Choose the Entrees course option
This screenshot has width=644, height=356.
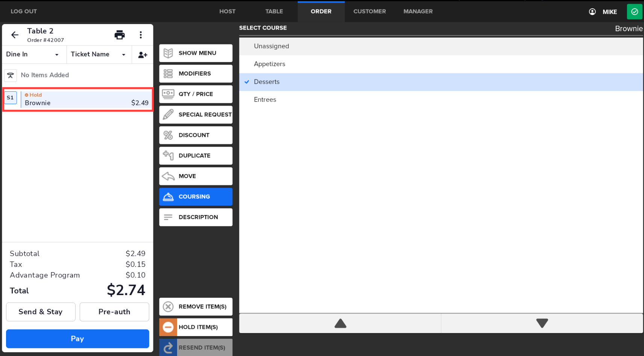(x=265, y=100)
